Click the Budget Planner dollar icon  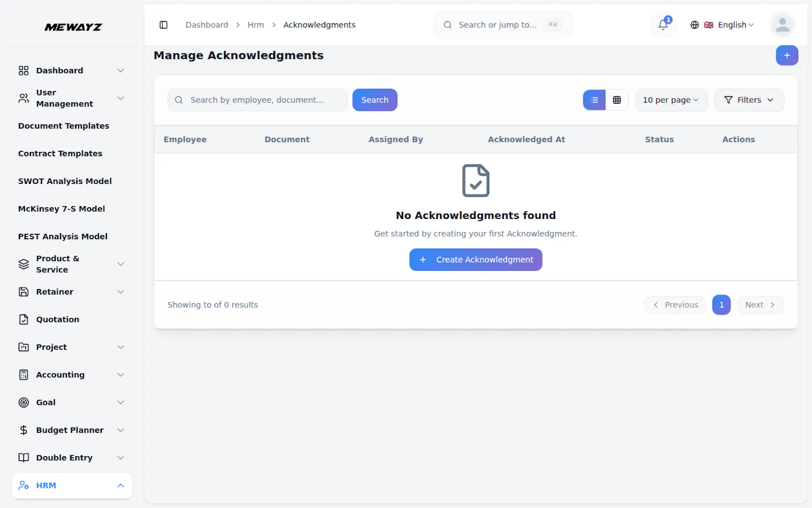tap(23, 430)
